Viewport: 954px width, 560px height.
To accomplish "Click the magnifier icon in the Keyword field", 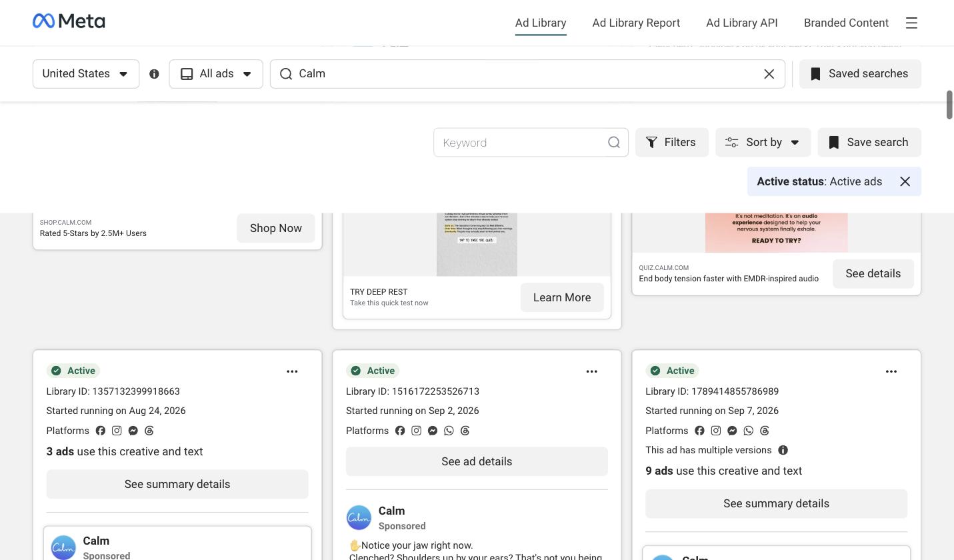I will [613, 143].
